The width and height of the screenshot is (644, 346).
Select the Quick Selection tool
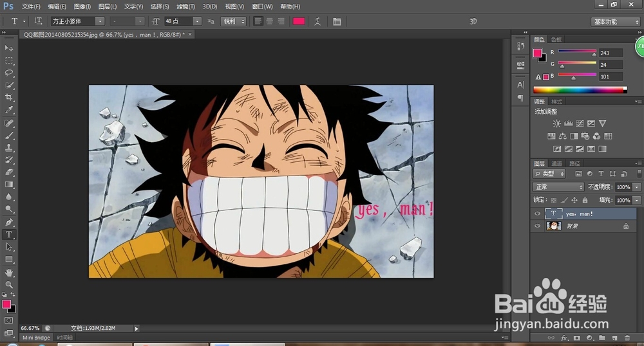tap(8, 86)
